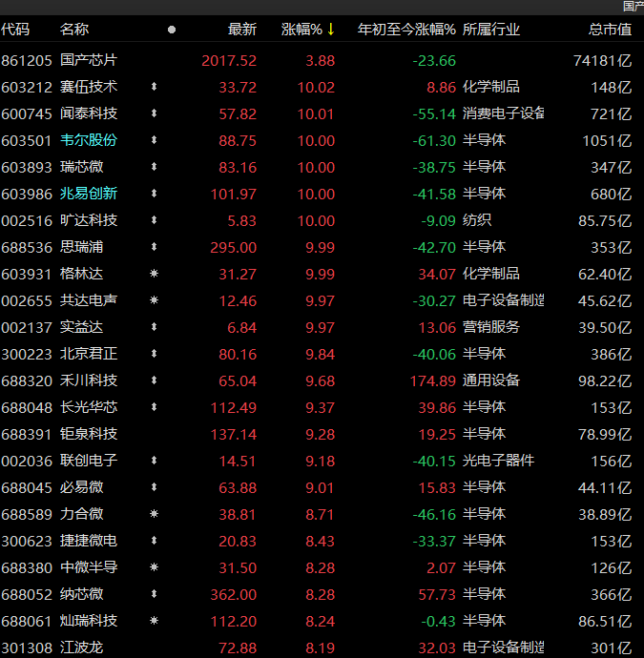Click the marker icon in 闻泰科技 row
The width and height of the screenshot is (644, 658).
click(154, 113)
